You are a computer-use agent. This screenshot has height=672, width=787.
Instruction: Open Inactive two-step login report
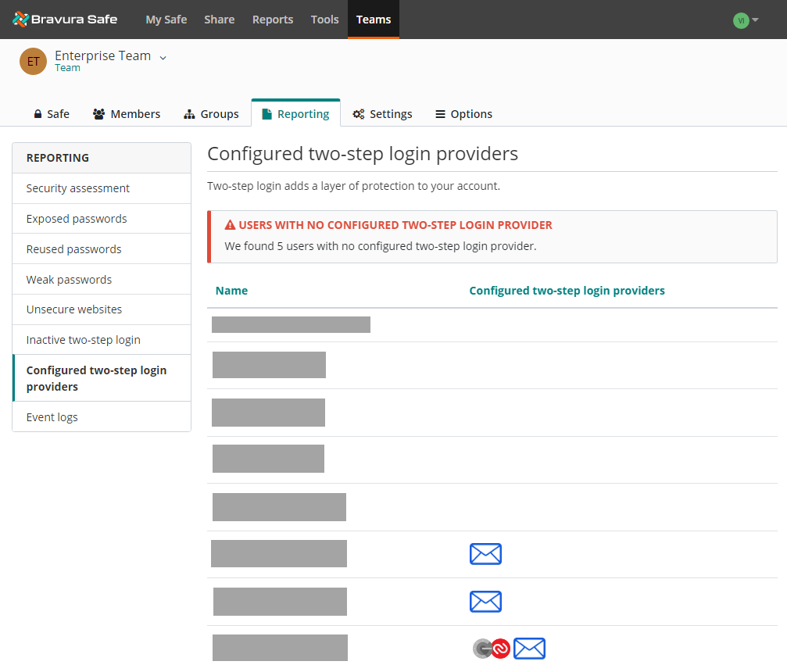click(102, 340)
